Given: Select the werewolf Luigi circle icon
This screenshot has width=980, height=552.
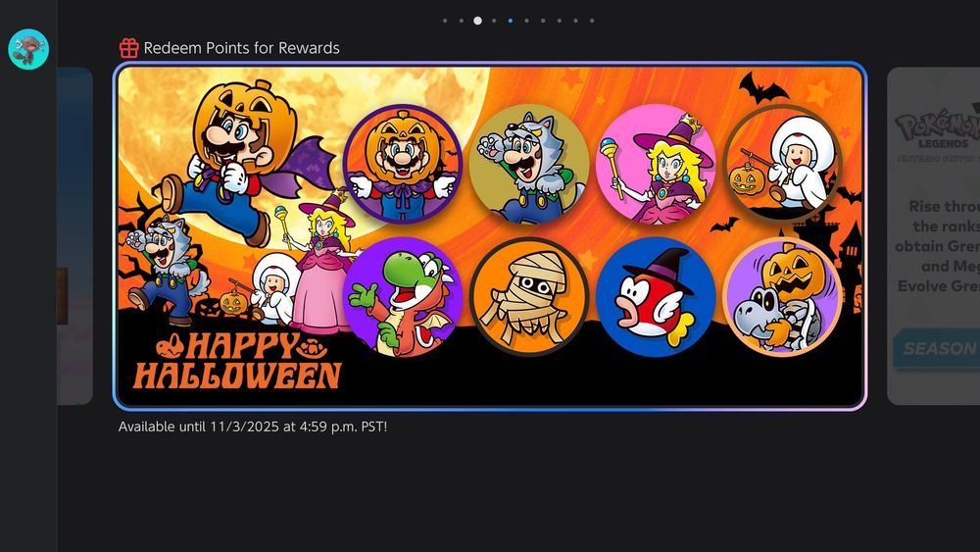Looking at the screenshot, I should pos(529,164).
